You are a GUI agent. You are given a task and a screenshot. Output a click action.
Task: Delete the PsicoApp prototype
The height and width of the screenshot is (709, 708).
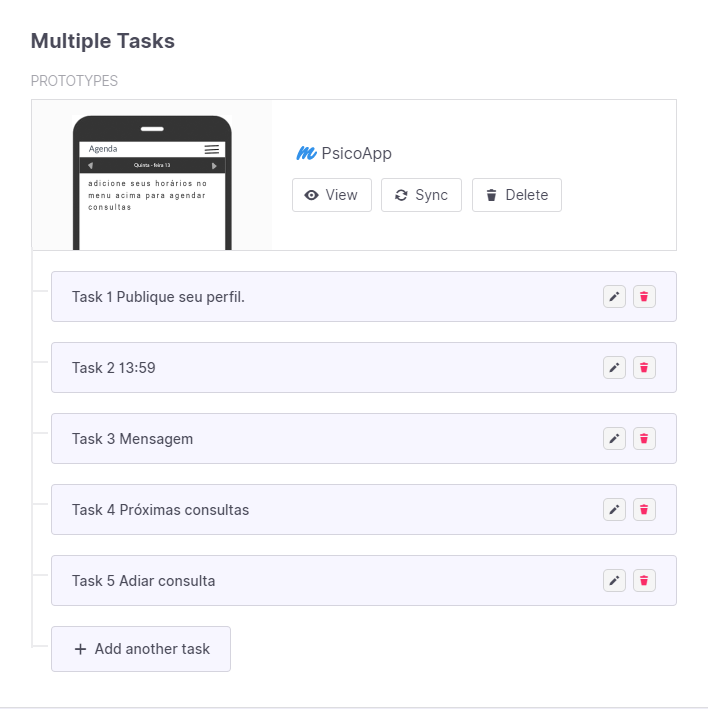[x=516, y=195]
